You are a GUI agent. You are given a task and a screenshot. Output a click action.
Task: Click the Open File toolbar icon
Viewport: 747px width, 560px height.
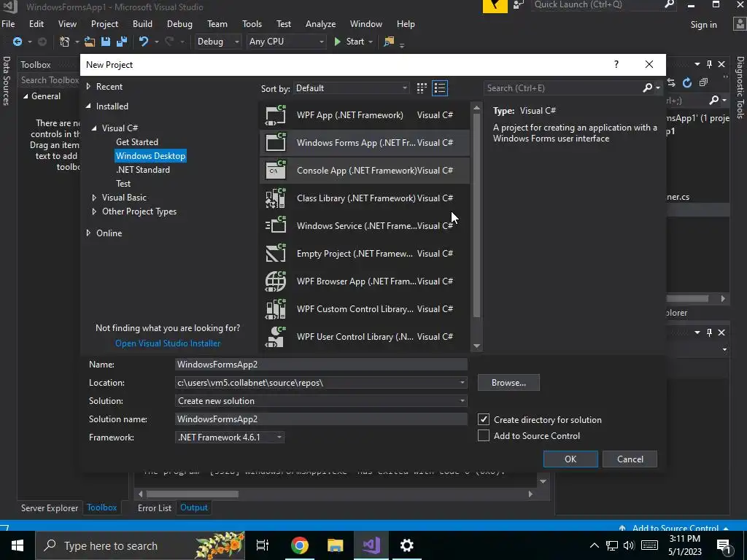coord(90,42)
